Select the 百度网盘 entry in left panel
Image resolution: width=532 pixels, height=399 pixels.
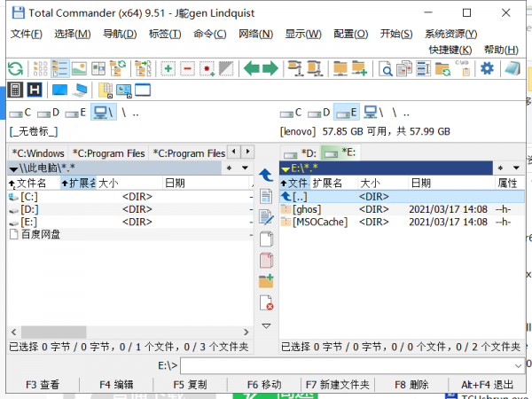(130, 234)
